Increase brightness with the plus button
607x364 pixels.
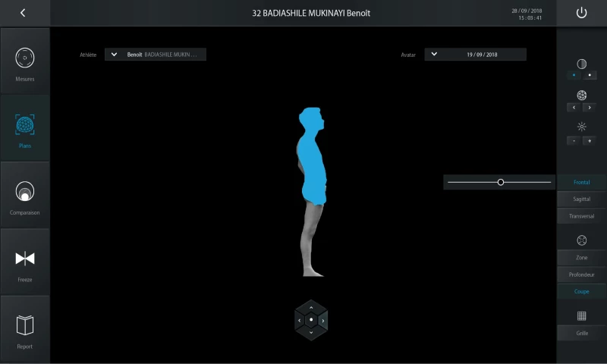coord(590,141)
